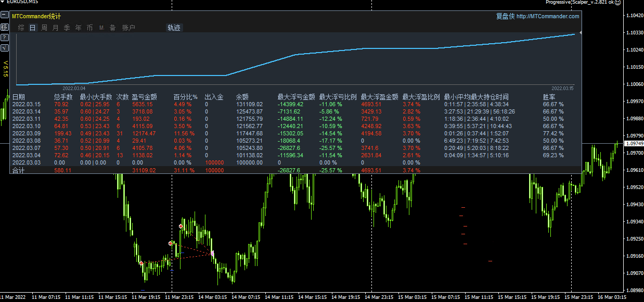Screen dimensions: 644x302
Task: Enable the M statistics mode
Action: 101,28
